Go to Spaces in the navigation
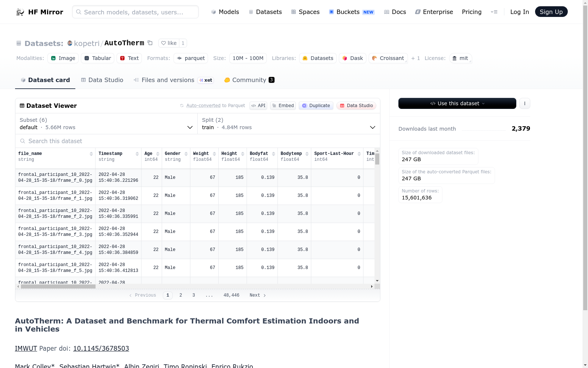The height and width of the screenshot is (368, 588). click(305, 12)
